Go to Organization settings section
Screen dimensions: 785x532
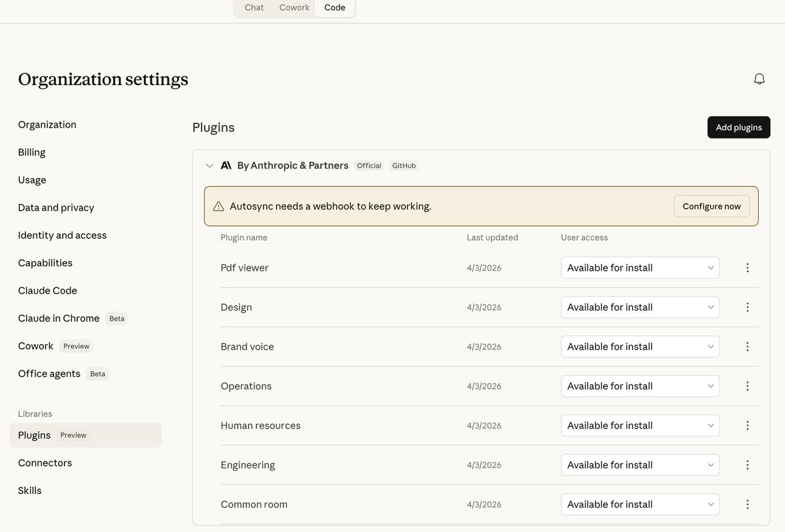(x=47, y=124)
